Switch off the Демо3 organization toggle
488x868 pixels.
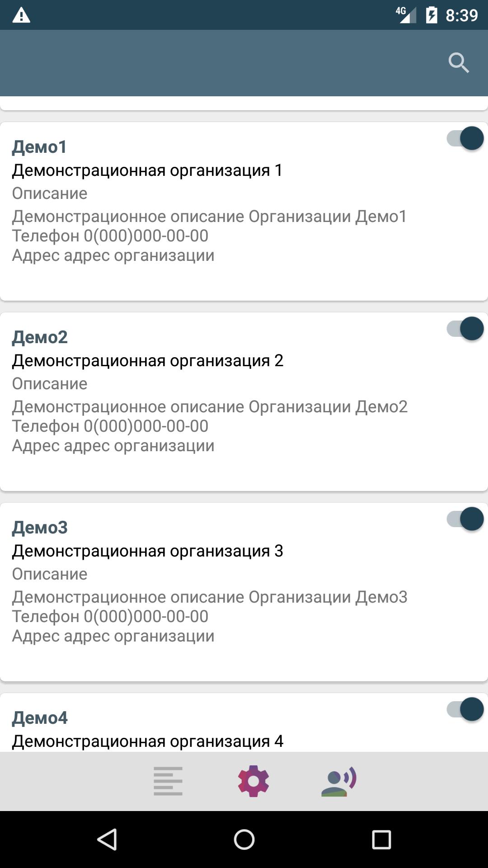click(x=465, y=519)
